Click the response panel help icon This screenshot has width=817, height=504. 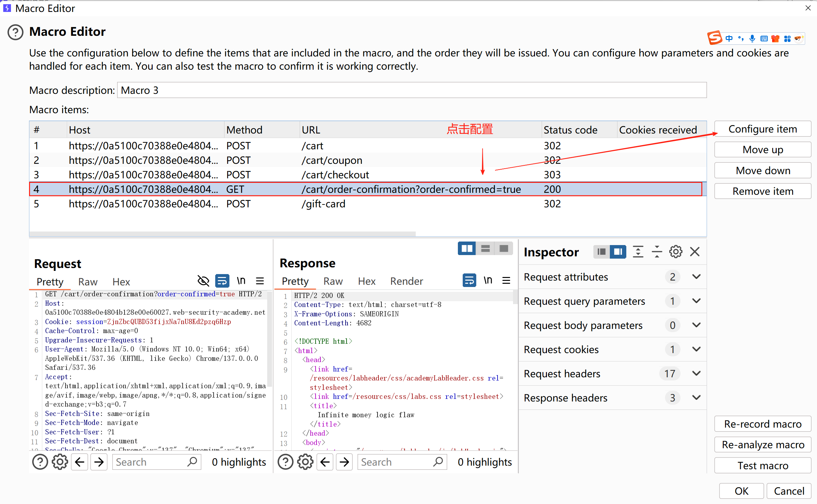(286, 462)
